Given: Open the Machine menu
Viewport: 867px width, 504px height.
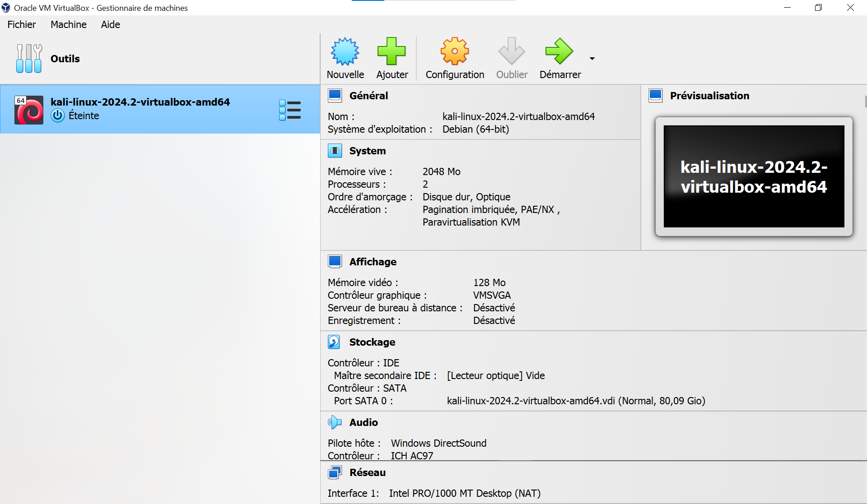Looking at the screenshot, I should click(x=68, y=24).
